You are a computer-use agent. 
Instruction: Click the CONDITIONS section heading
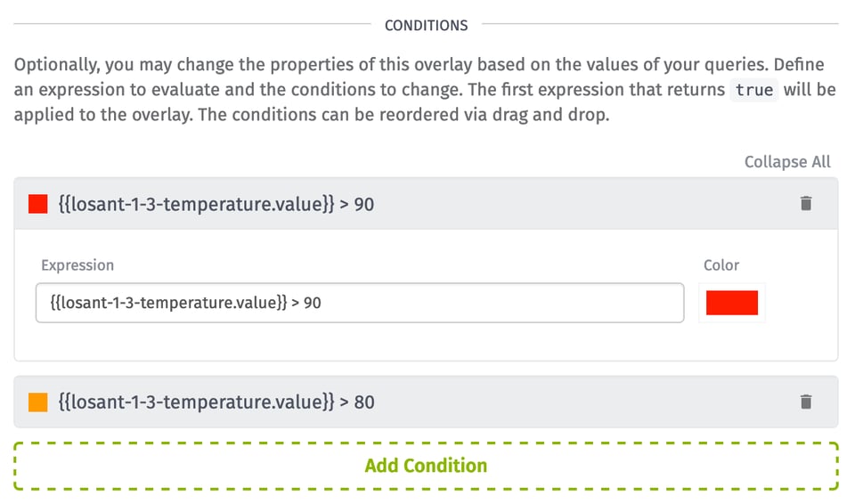426,25
